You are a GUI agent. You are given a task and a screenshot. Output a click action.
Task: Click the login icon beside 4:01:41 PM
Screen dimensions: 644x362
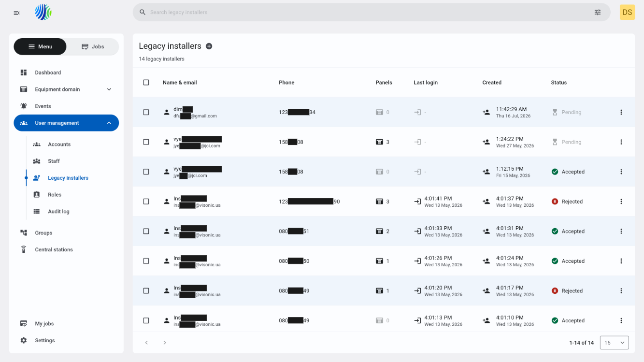tap(417, 202)
